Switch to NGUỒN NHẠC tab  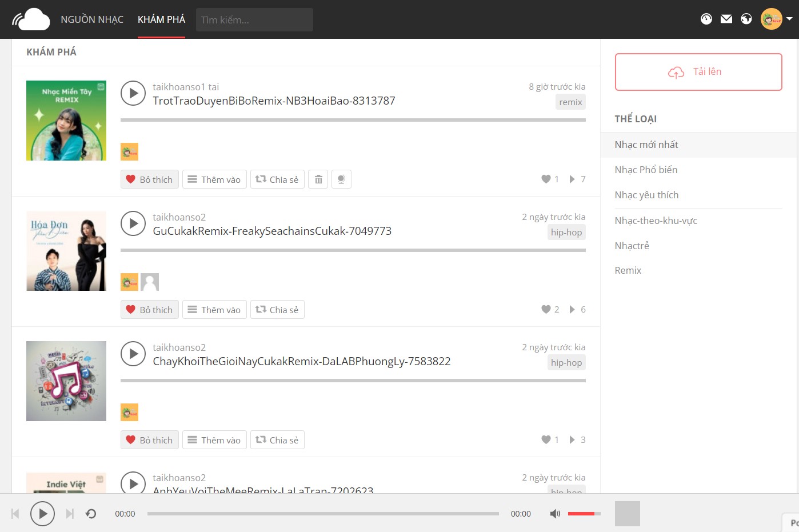point(92,19)
